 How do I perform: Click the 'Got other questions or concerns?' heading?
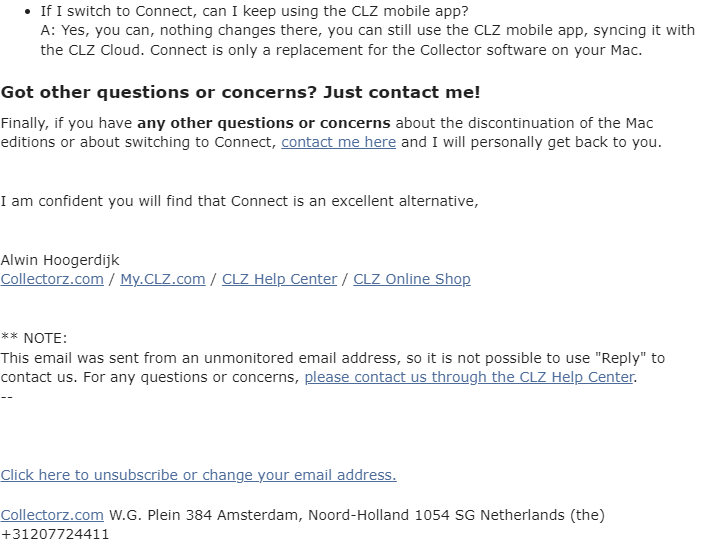241,92
